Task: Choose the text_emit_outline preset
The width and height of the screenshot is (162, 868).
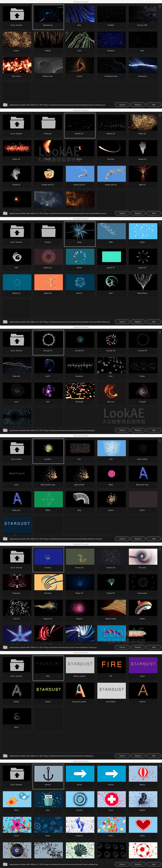Action: [x=80, y=691]
